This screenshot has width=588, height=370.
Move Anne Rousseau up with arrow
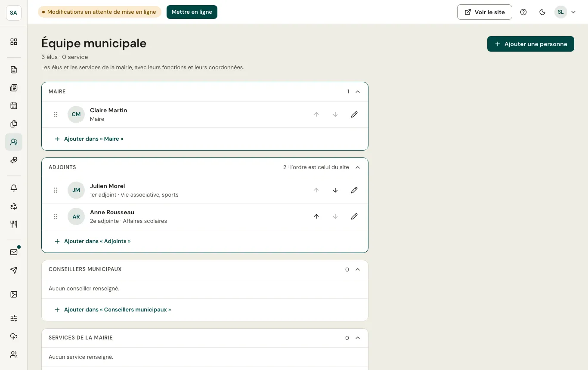[x=316, y=216]
